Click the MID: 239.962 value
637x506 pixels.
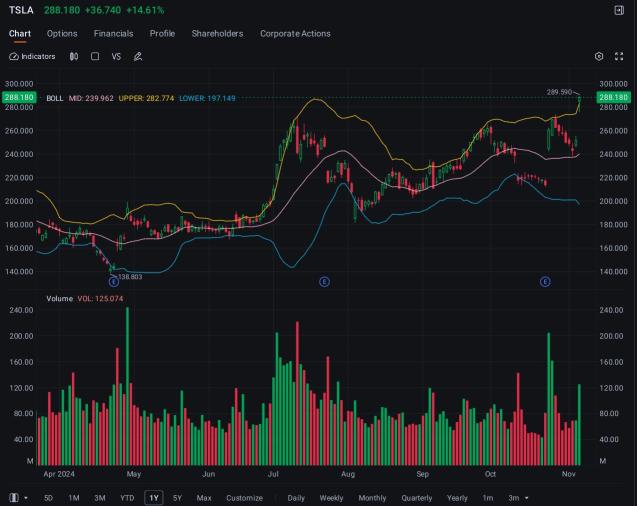point(91,98)
